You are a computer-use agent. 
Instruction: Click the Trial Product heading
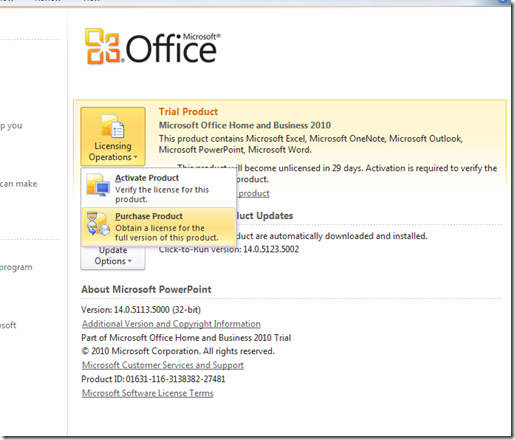(188, 112)
